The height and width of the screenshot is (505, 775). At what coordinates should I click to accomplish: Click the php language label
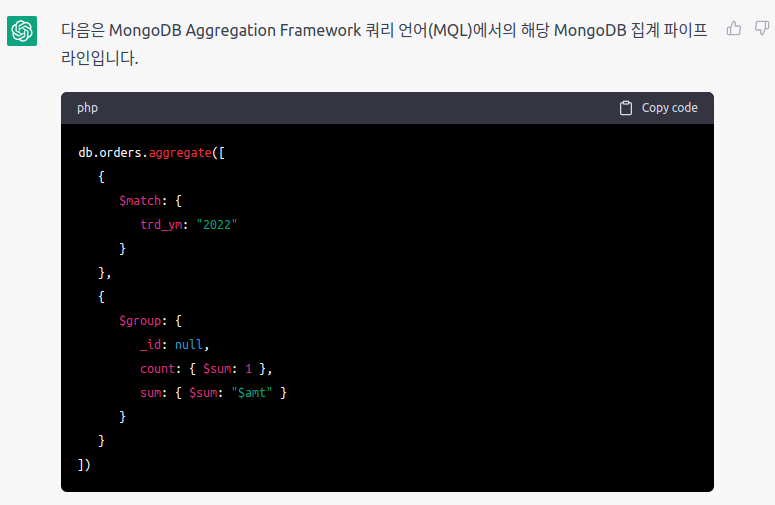point(87,108)
